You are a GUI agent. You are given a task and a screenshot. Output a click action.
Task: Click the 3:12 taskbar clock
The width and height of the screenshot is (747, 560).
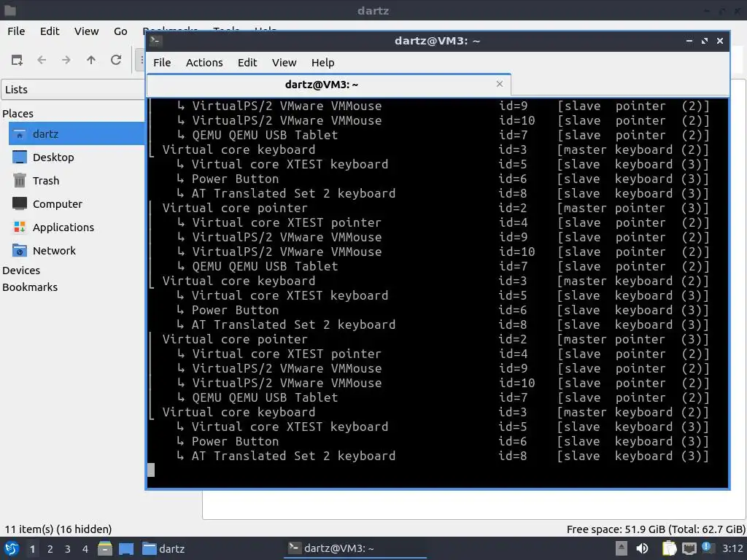[732, 548]
